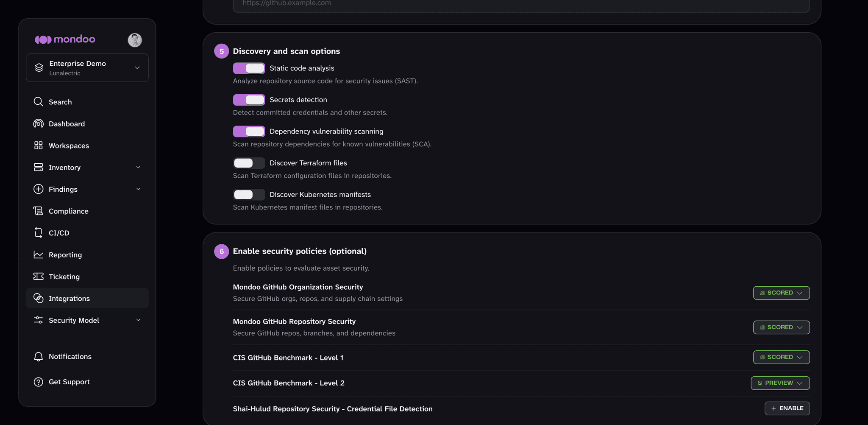The image size is (868, 425).
Task: Click the CI/CD loop icon
Action: pos(39,232)
